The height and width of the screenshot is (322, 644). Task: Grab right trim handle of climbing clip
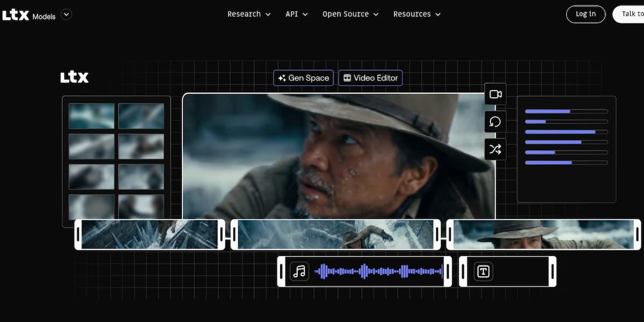(437, 235)
